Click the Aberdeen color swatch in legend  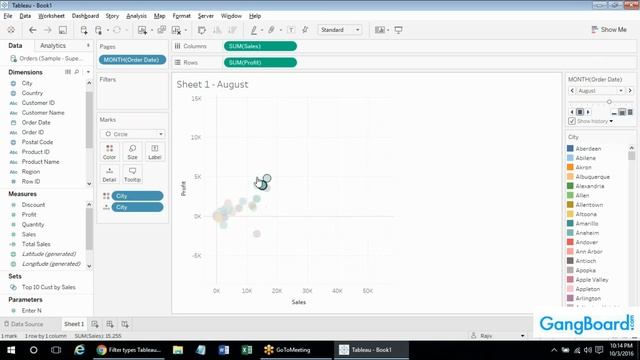pos(570,149)
